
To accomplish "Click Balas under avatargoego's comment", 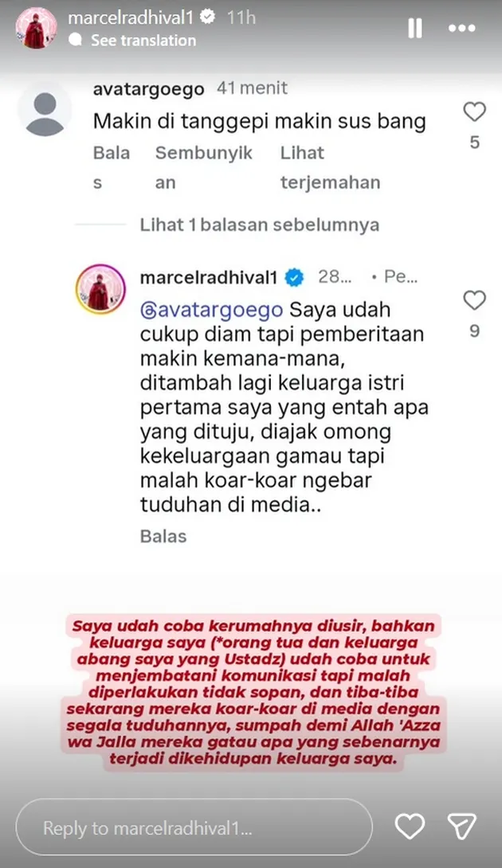I will point(112,167).
